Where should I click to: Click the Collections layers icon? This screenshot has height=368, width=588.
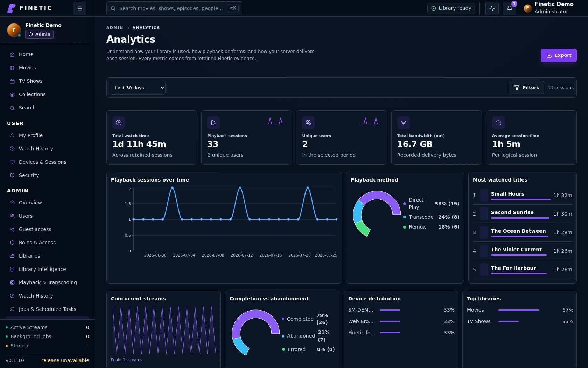pos(12,95)
